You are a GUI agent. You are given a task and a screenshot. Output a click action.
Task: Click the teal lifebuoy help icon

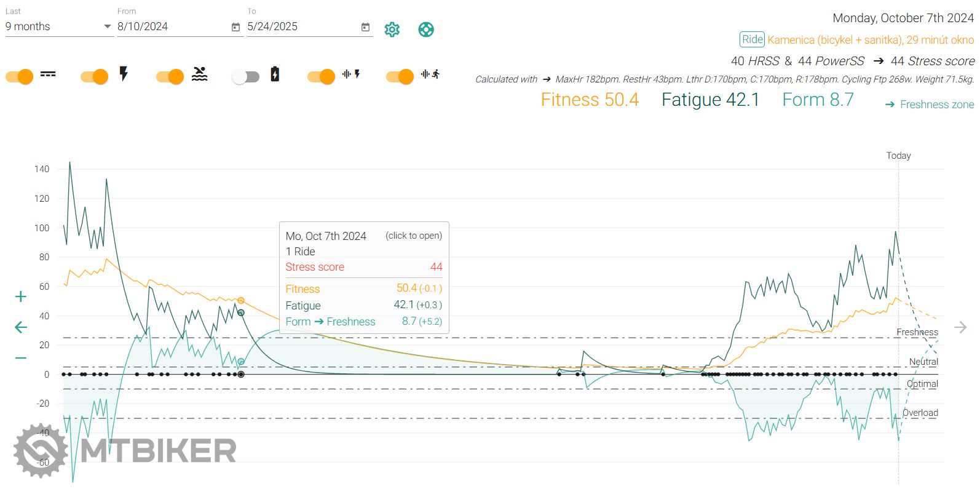click(425, 30)
